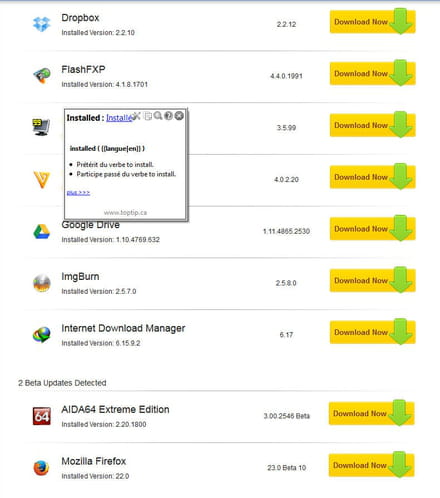Click the Dropbox app icon

point(42,24)
